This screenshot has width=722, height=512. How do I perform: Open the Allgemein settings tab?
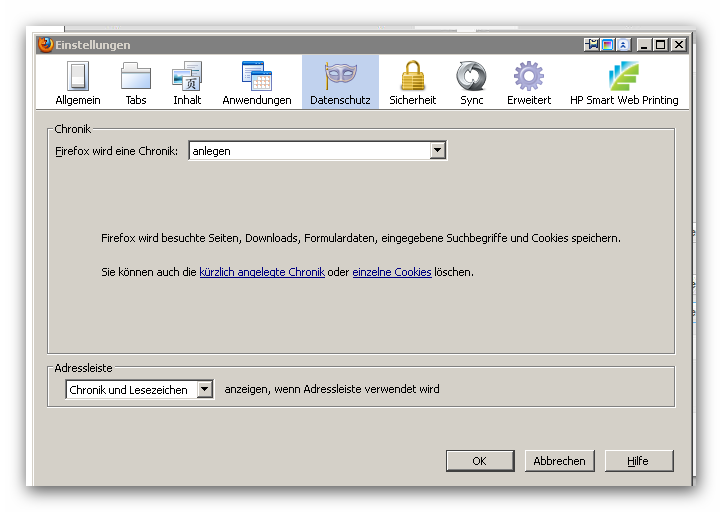tap(78, 83)
